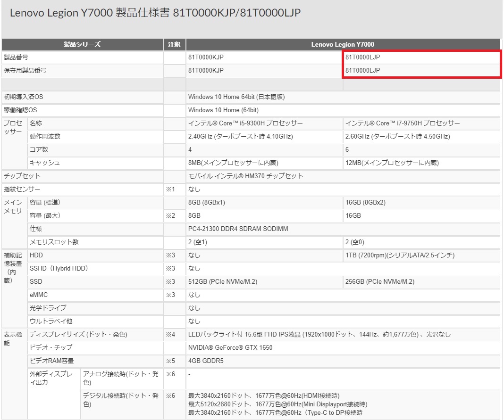Select the モバイル インテル HM370 チップセット value

tap(245, 176)
